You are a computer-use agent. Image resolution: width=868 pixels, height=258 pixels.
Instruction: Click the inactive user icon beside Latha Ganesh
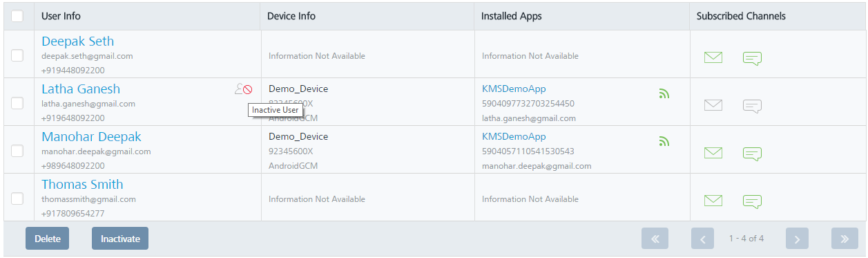tap(243, 89)
